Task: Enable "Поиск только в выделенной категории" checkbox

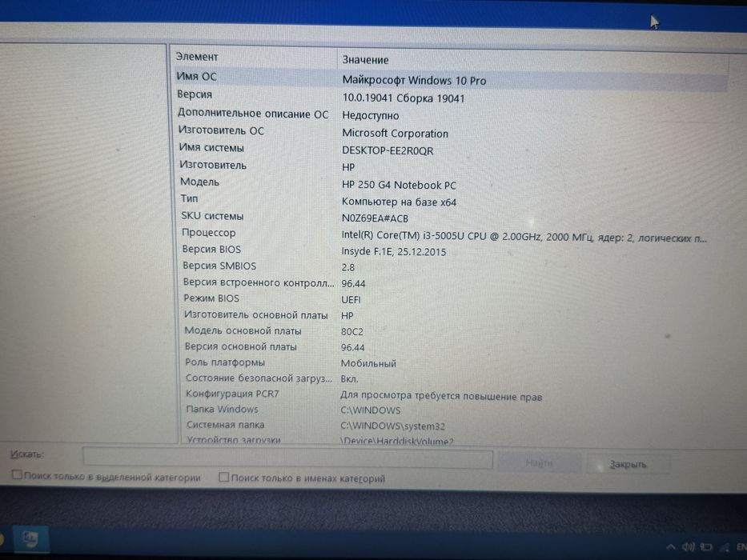Action: pyautogui.click(x=17, y=474)
